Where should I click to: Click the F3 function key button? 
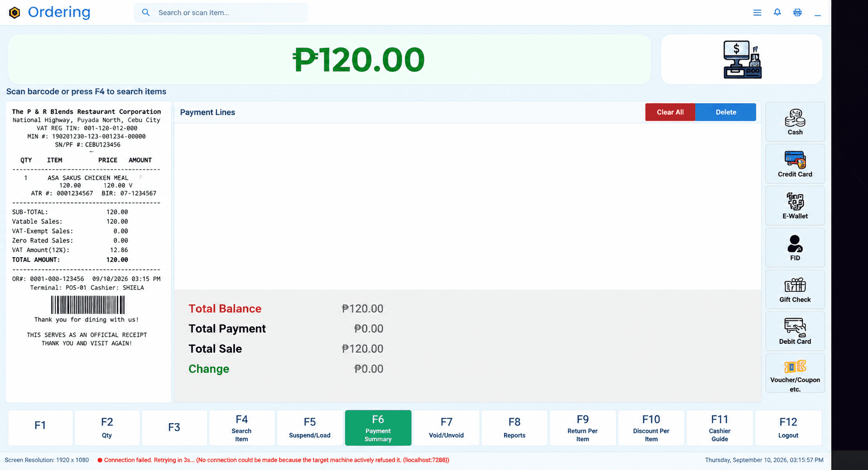click(174, 428)
